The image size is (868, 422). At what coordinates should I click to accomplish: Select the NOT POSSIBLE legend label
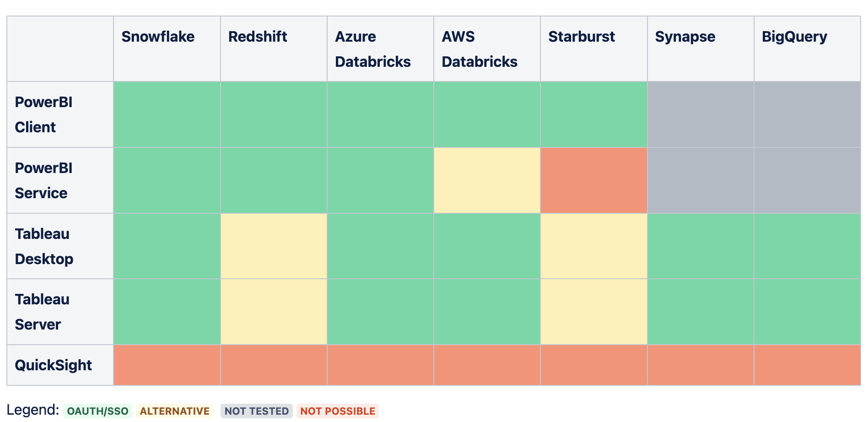(338, 411)
